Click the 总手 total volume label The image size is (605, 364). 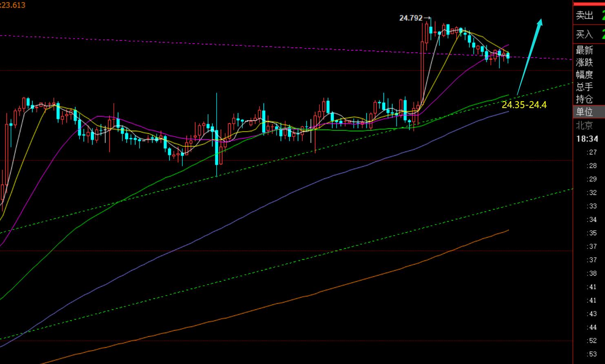pyautogui.click(x=585, y=87)
